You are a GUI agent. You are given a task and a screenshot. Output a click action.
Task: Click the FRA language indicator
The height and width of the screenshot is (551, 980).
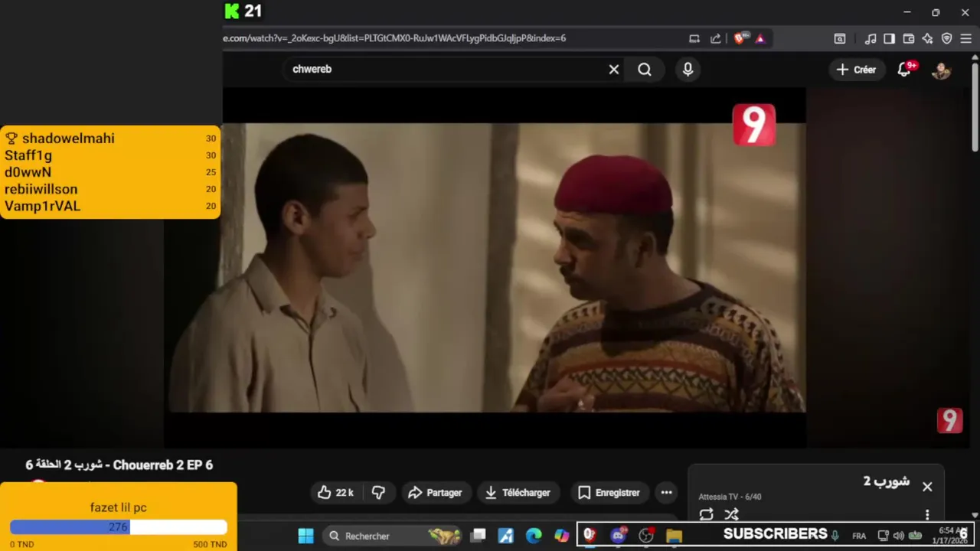[859, 536]
